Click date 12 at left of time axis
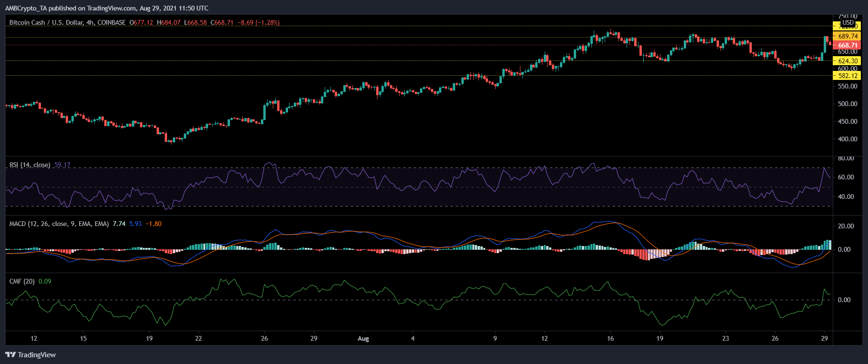 (34, 339)
